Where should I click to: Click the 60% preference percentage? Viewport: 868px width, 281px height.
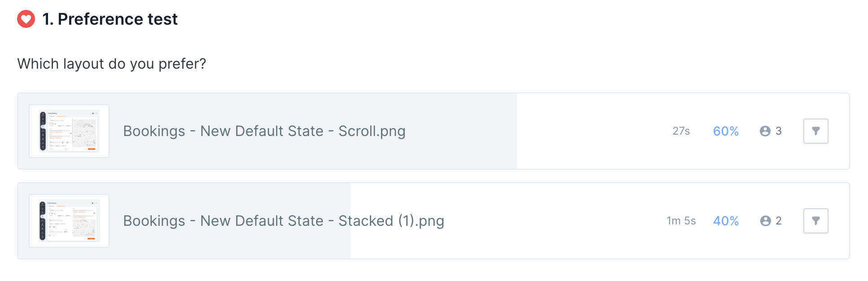[x=726, y=131]
